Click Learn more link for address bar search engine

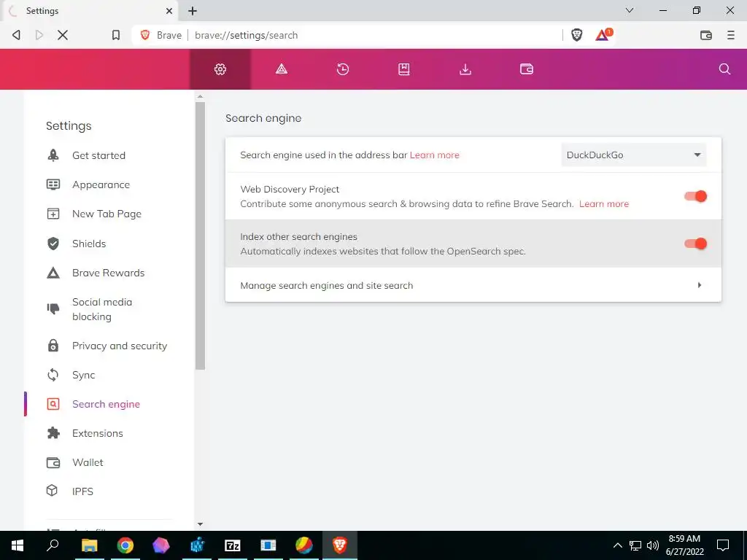pyautogui.click(x=435, y=155)
